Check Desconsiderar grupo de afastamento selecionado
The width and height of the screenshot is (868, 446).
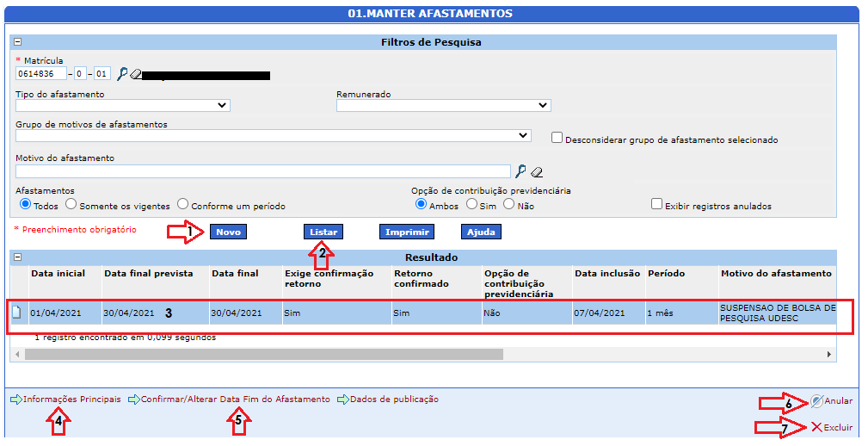(557, 138)
